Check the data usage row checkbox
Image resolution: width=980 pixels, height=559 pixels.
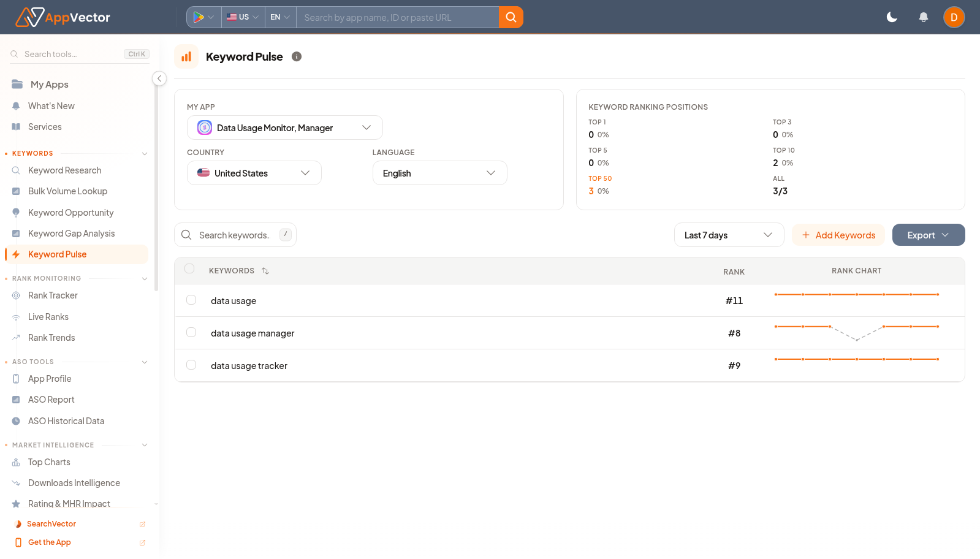[191, 300]
